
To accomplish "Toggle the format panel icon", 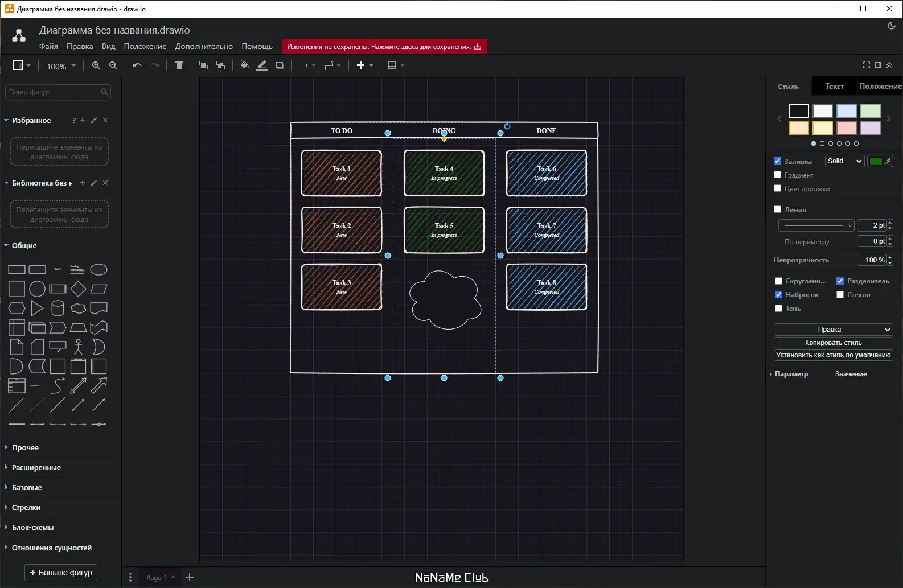I will tap(878, 65).
